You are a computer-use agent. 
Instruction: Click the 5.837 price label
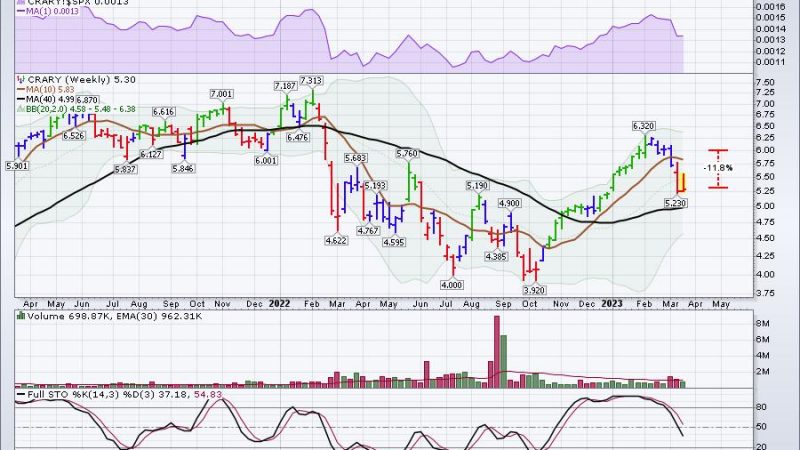[126, 169]
